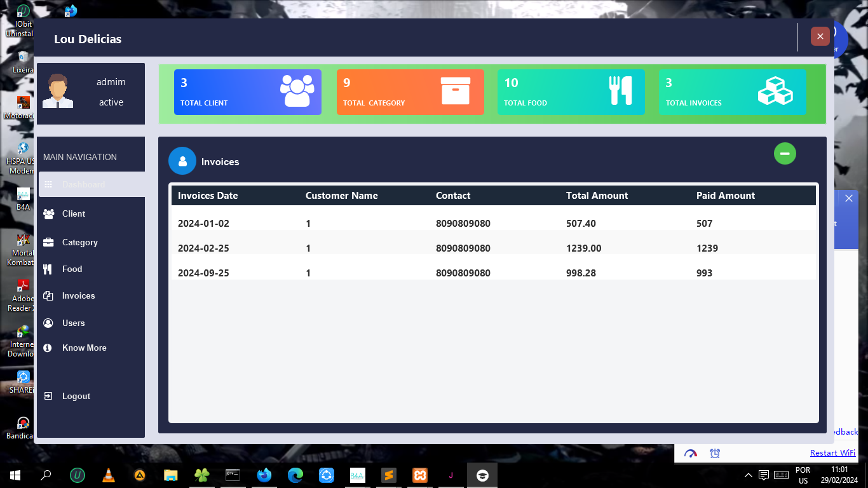Screen dimensions: 868x488
Task: Open XAMPP from the taskbar
Action: pyautogui.click(x=419, y=475)
